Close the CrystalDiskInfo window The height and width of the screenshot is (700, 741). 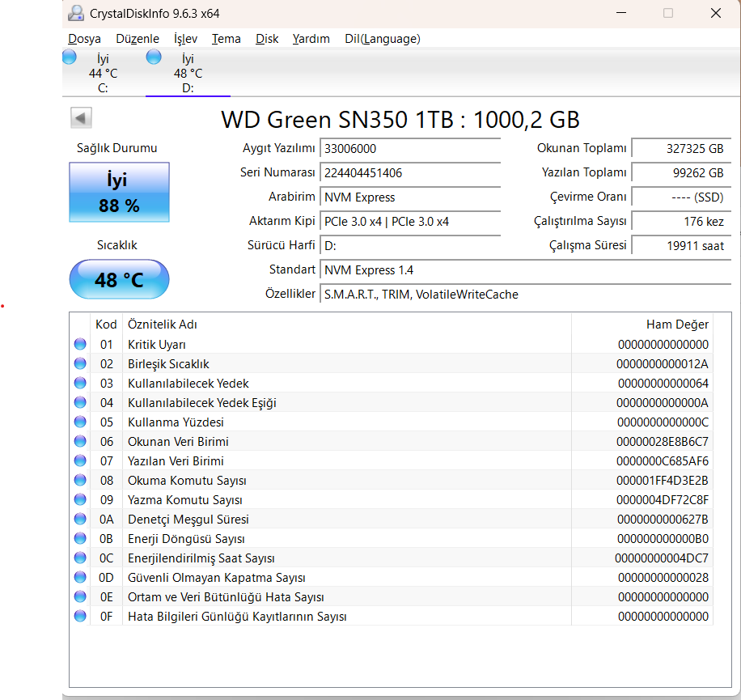point(716,13)
